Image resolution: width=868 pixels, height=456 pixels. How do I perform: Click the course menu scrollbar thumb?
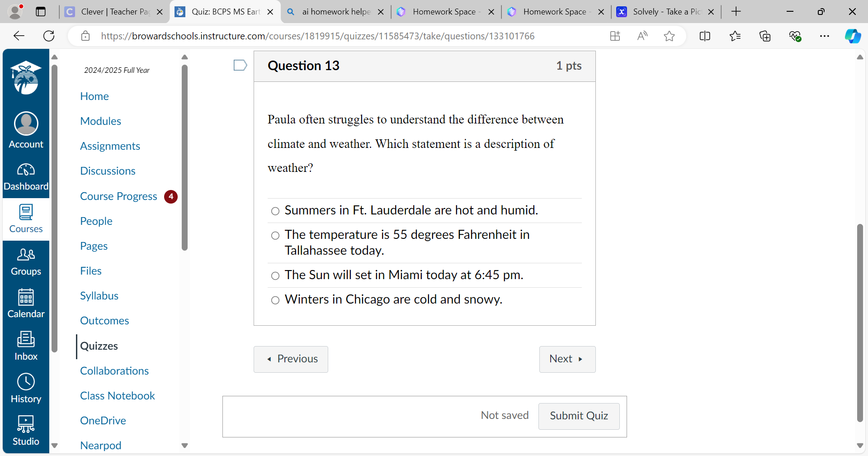click(184, 157)
